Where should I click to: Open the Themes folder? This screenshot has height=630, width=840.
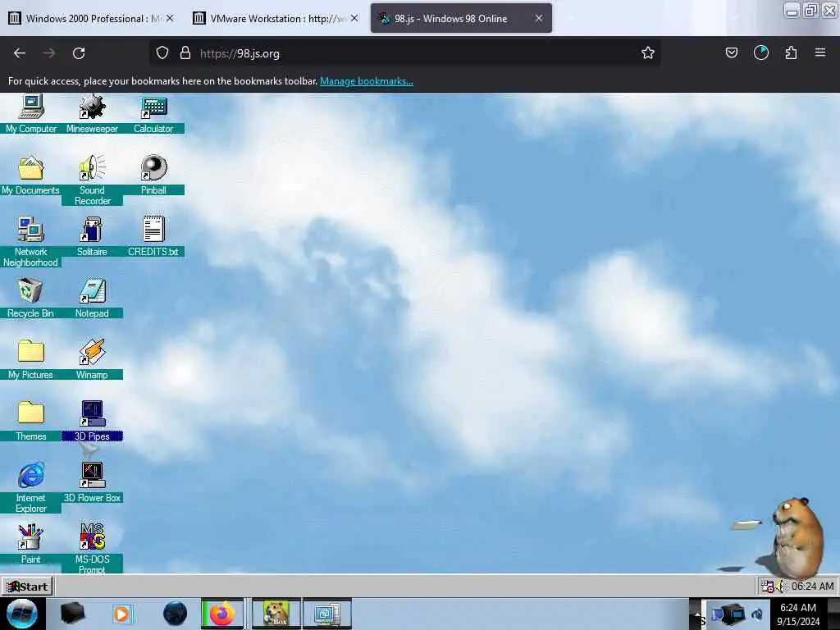30,422
